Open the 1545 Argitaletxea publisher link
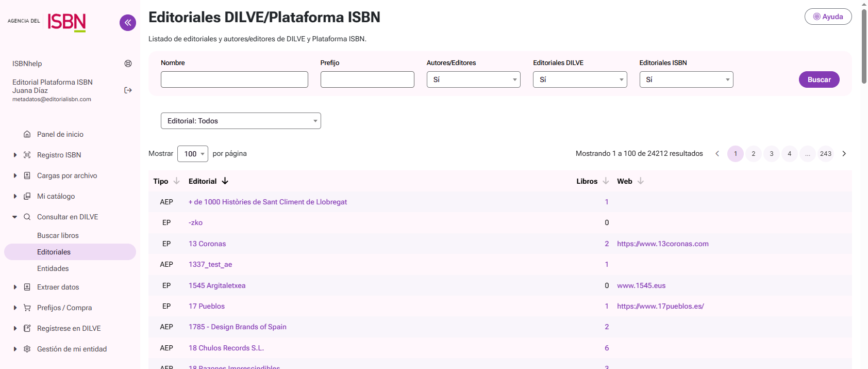Screen dimensions: 868x369 (x=217, y=285)
